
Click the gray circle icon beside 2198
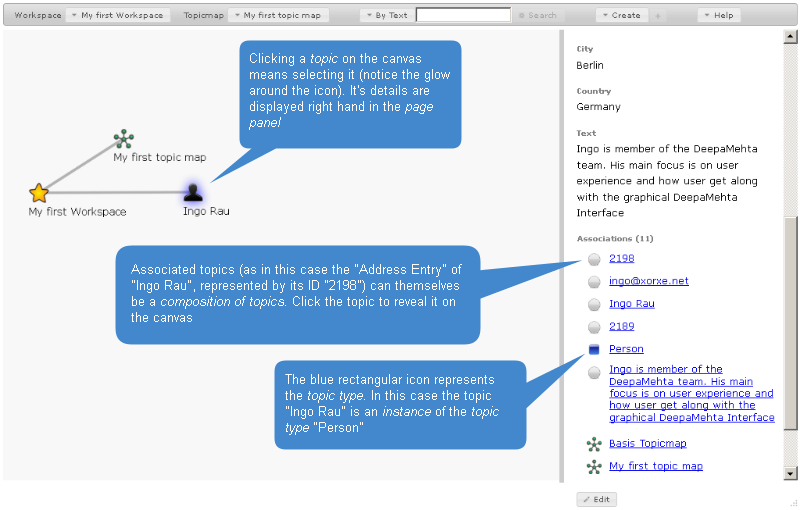click(594, 259)
